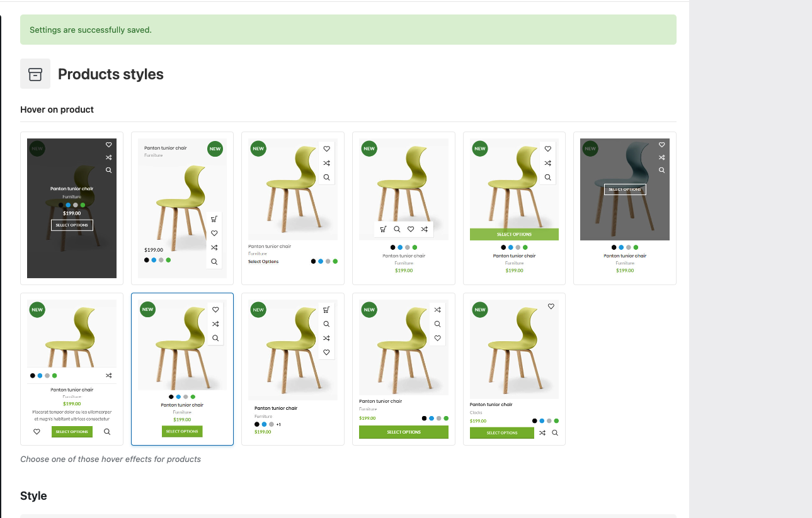Click the search icon in the grey overlay preview
Viewport: 812px width, 518px height.
point(661,170)
